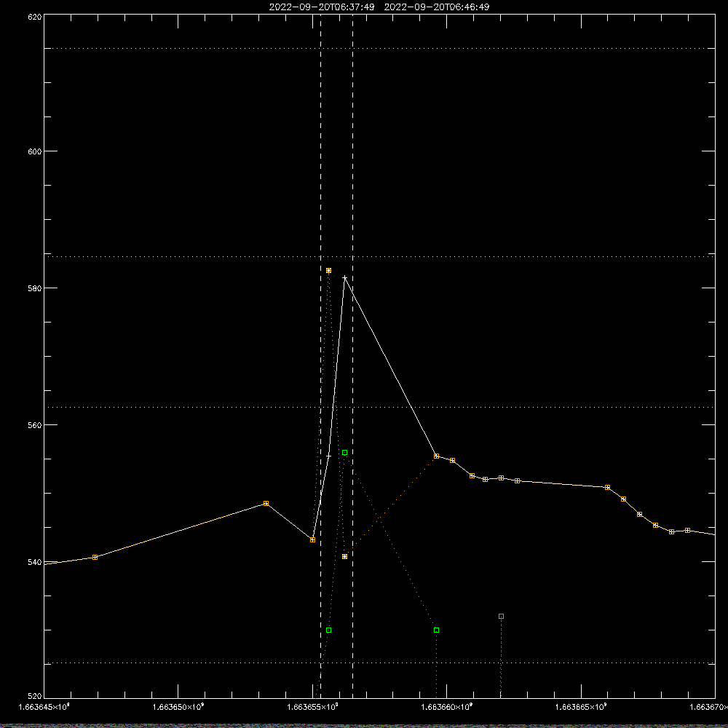Image resolution: width=728 pixels, height=728 pixels.
Task: Select the 580 y-axis label
Action: pos(35,288)
